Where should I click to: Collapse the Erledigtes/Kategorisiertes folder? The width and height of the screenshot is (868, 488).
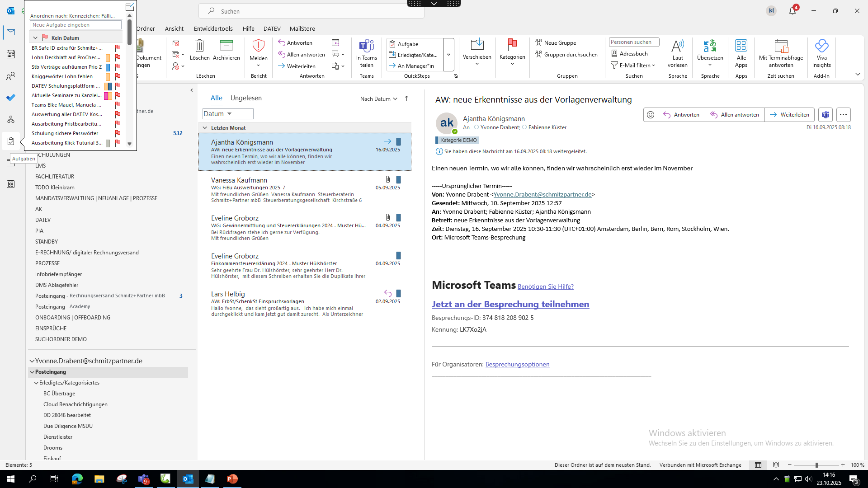[37, 383]
